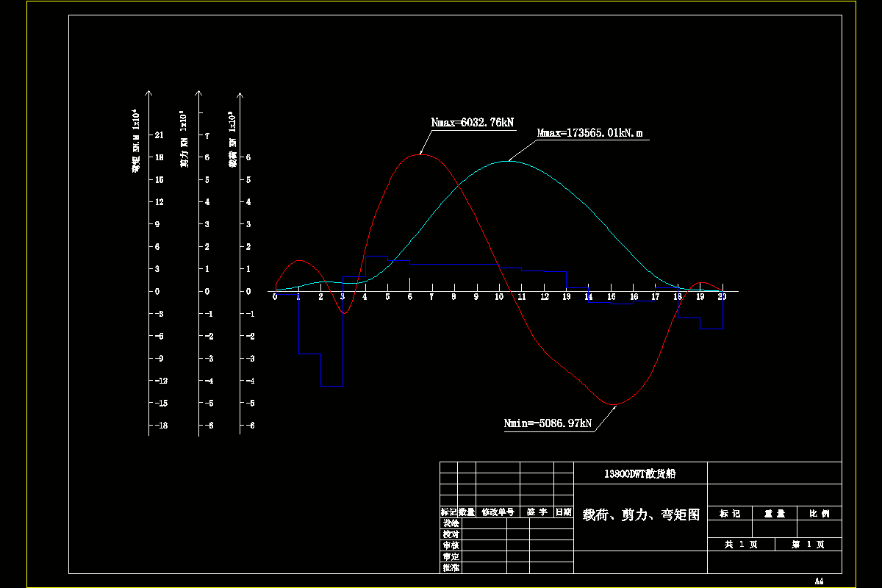The height and width of the screenshot is (588, 882).
Task: Click the Nmax=6032.76kN annotation
Action: point(473,123)
